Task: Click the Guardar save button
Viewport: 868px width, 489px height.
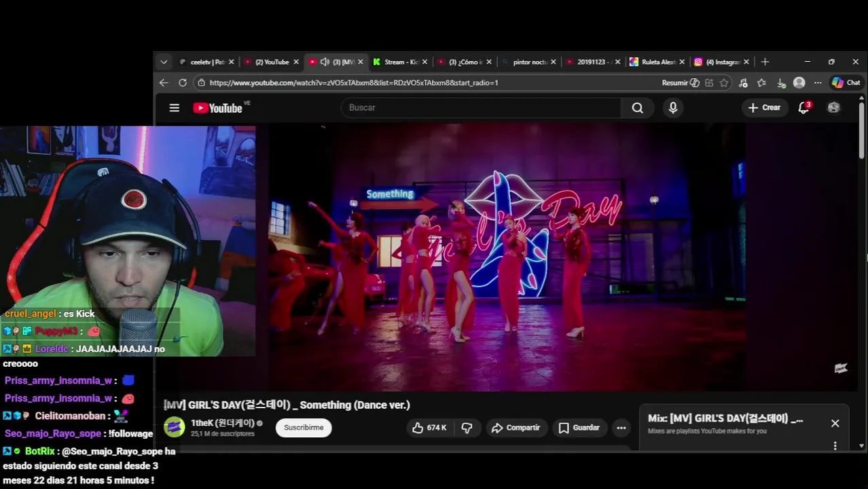Action: [x=579, y=428]
